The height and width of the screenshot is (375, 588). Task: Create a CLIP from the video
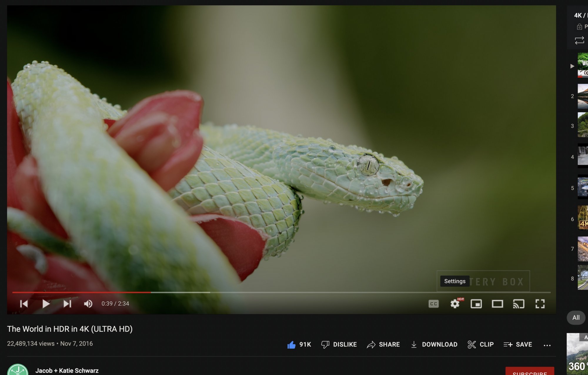481,344
